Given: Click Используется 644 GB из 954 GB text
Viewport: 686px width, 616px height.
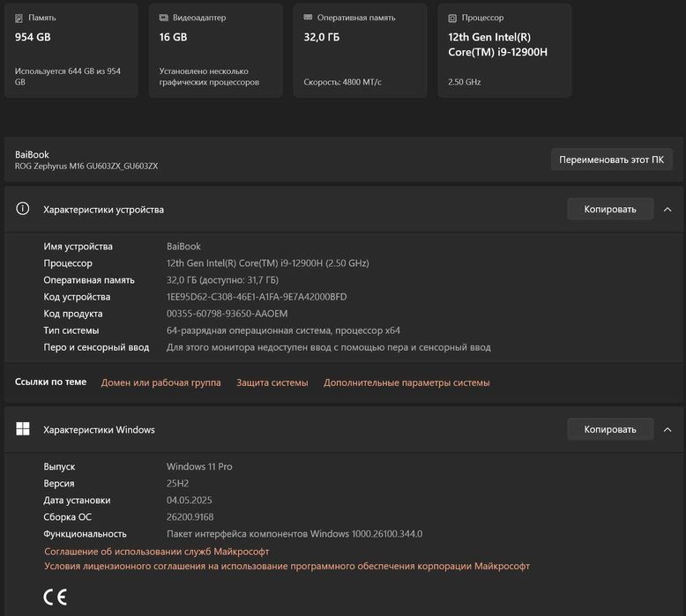Looking at the screenshot, I should [68, 77].
